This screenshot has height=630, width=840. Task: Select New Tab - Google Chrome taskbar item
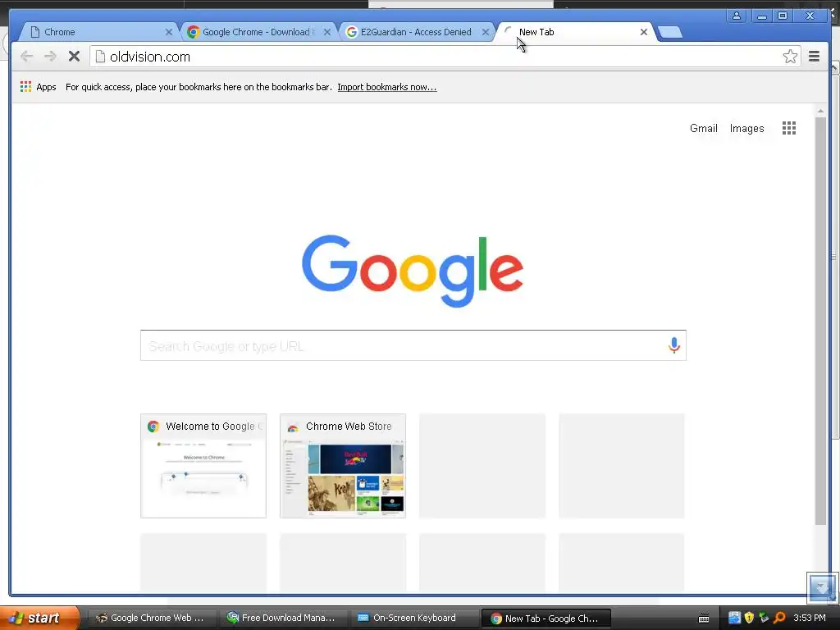[546, 619]
